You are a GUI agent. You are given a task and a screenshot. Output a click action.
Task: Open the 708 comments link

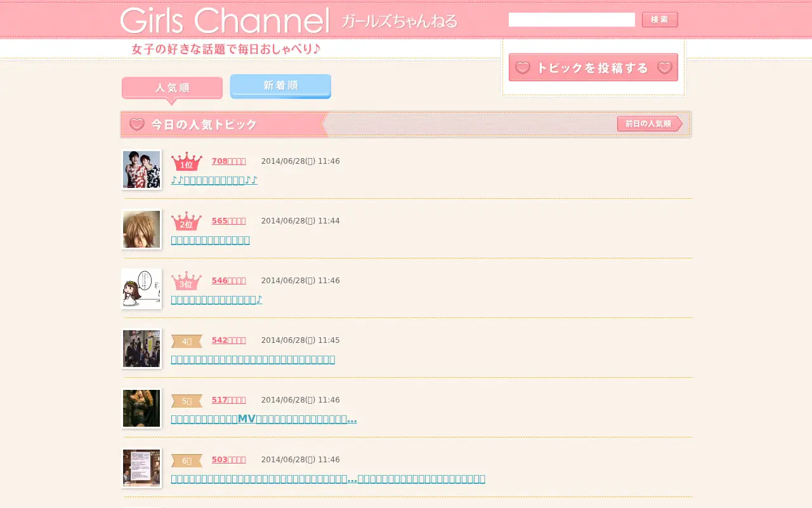(x=228, y=161)
